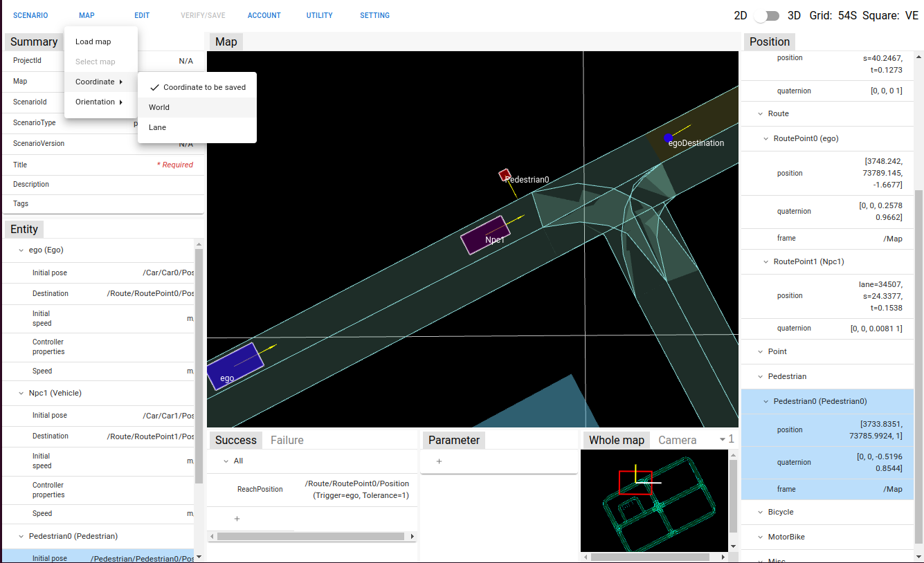Click the Entity panel scroll-down arrow
The image size is (924, 563).
(199, 556)
